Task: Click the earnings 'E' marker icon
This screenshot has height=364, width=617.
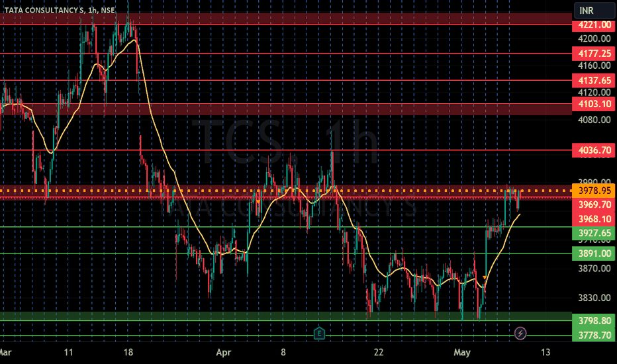Action: point(319,334)
